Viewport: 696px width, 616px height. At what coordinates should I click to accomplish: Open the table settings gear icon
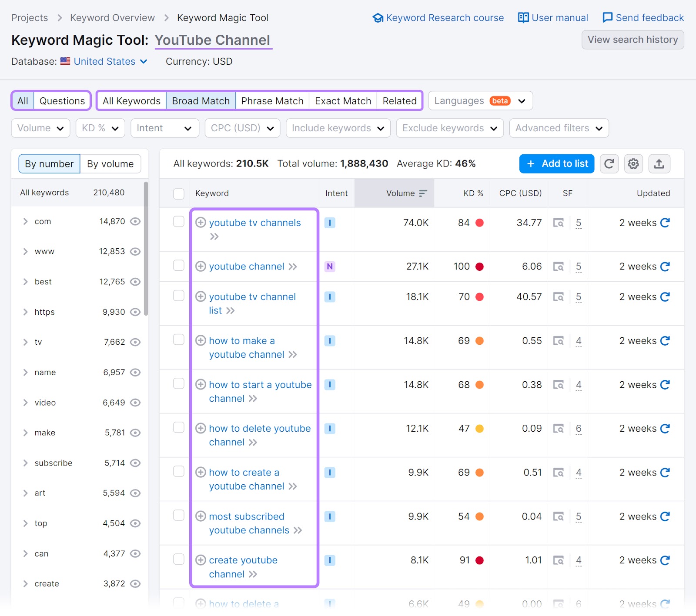click(x=633, y=164)
